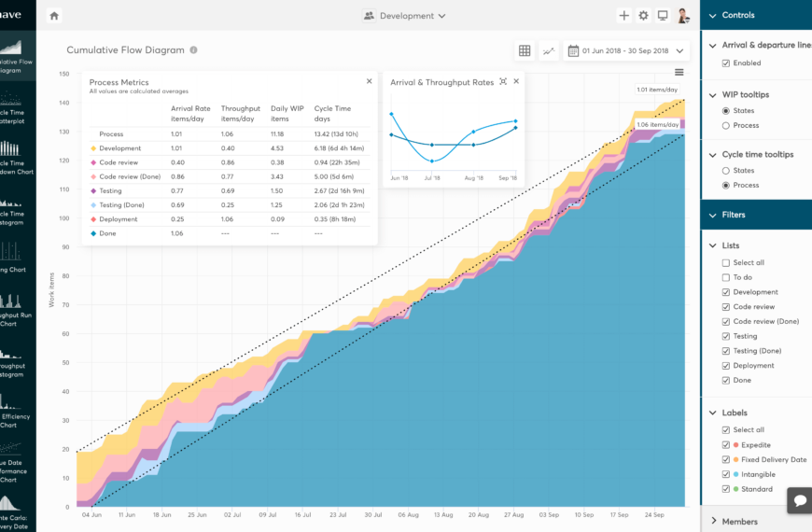Uncheck the Enabled checkbox

726,63
